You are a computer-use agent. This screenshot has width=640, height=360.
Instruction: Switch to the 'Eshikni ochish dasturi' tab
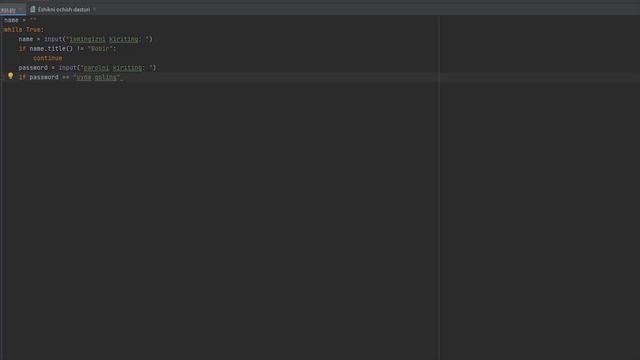[64, 9]
